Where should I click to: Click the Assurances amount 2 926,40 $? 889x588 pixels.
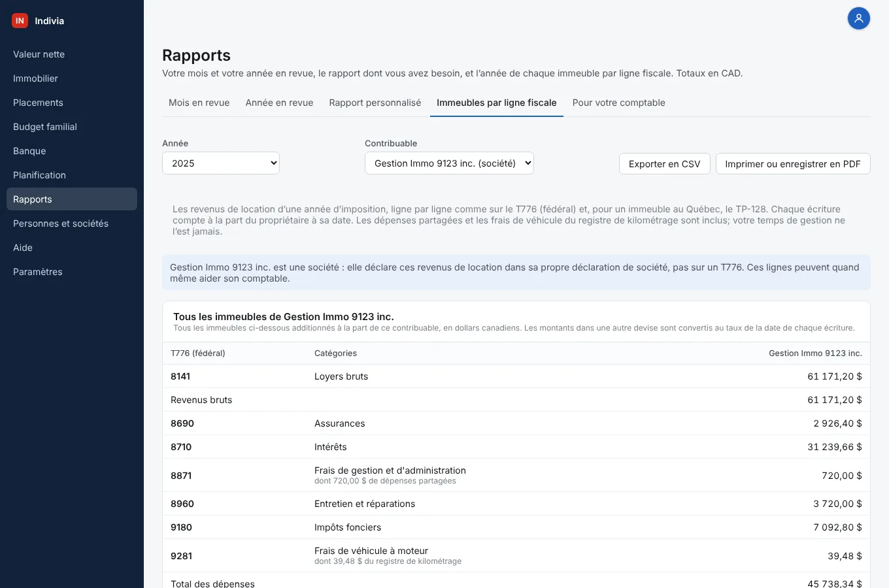click(837, 423)
